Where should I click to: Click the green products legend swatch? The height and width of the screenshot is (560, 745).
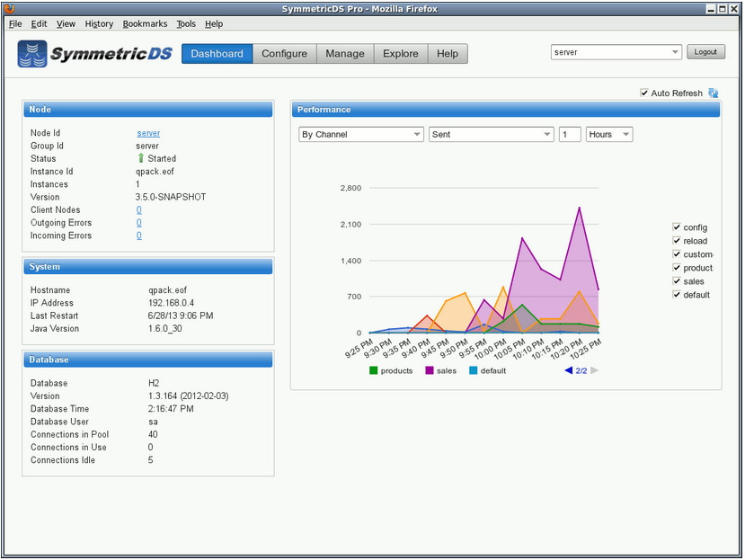[374, 370]
